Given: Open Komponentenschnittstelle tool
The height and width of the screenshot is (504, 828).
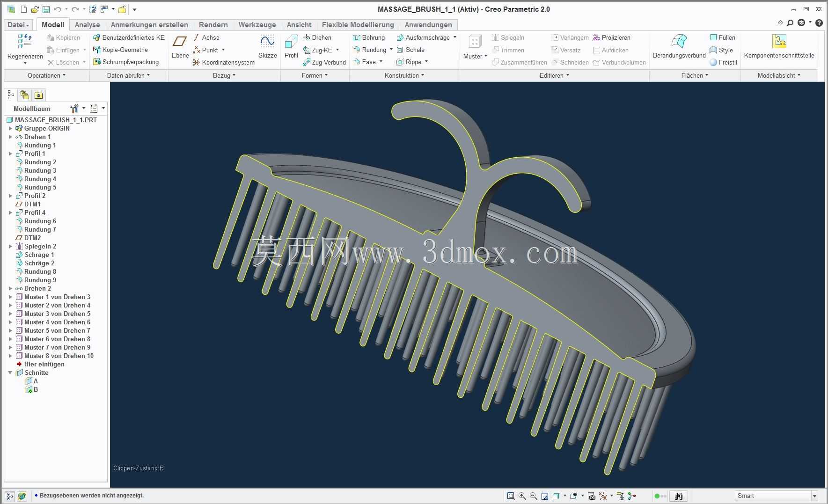Looking at the screenshot, I should click(x=779, y=47).
